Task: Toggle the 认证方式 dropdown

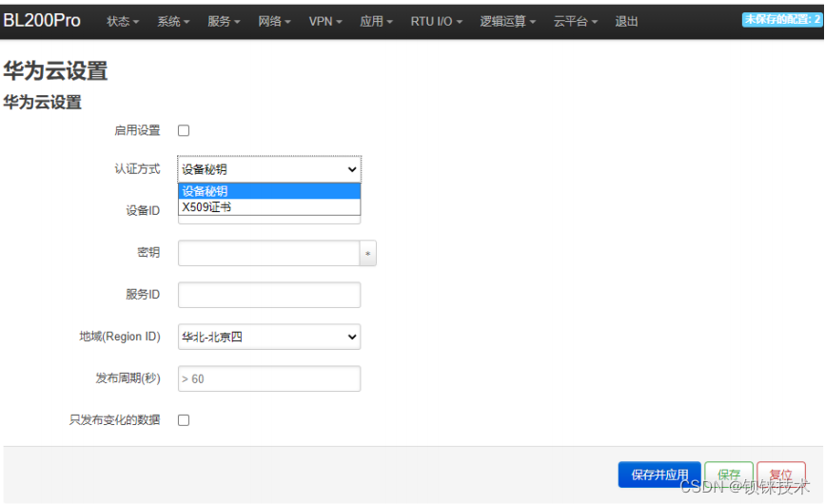Action: tap(269, 169)
